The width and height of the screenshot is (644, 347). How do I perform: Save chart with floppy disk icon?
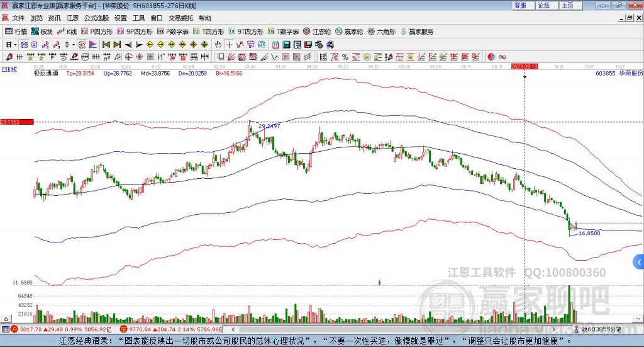click(308, 45)
